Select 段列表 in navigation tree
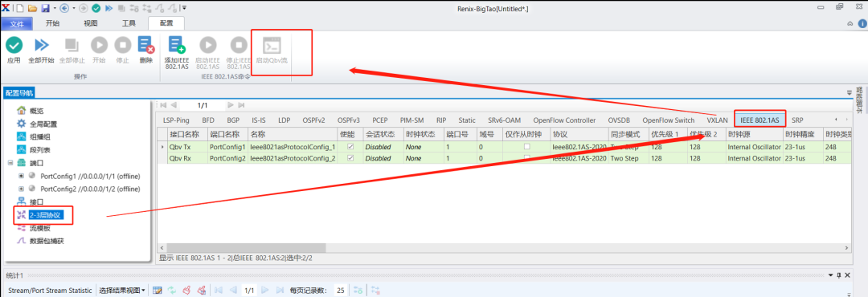This screenshot has height=297, width=868. [x=40, y=150]
